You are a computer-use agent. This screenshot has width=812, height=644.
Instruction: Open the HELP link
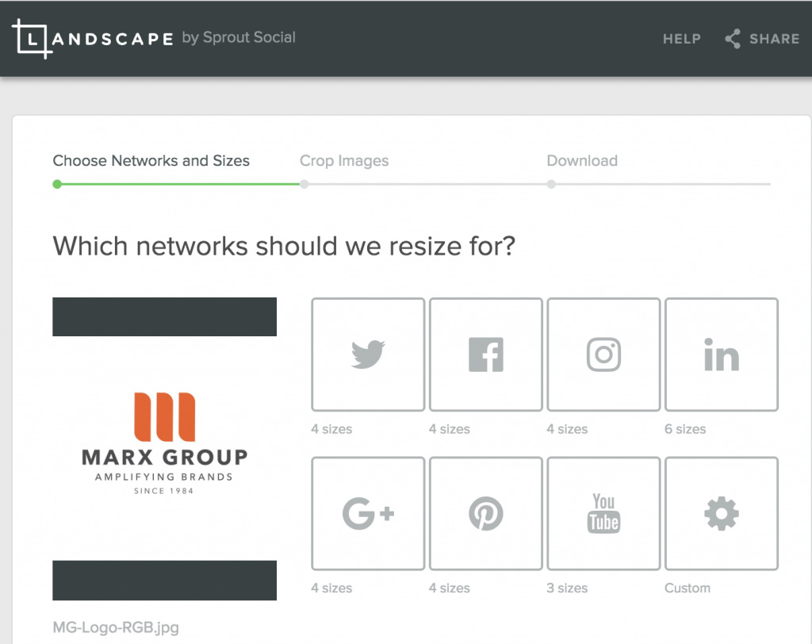tap(681, 39)
